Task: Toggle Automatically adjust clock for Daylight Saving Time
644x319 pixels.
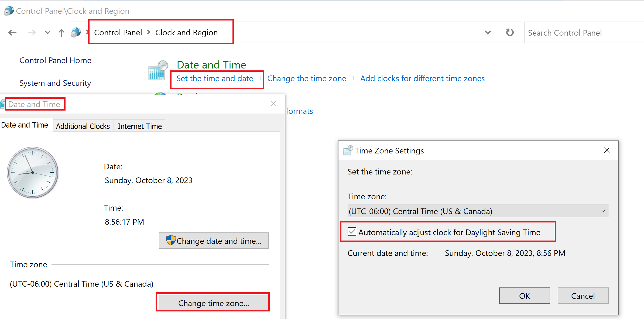Action: point(352,232)
